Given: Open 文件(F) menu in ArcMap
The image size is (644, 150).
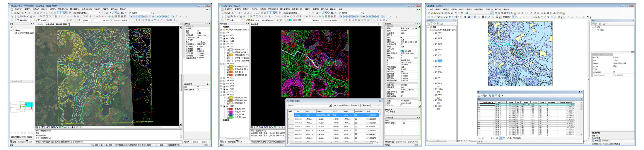Looking at the screenshot, I should pos(431,10).
